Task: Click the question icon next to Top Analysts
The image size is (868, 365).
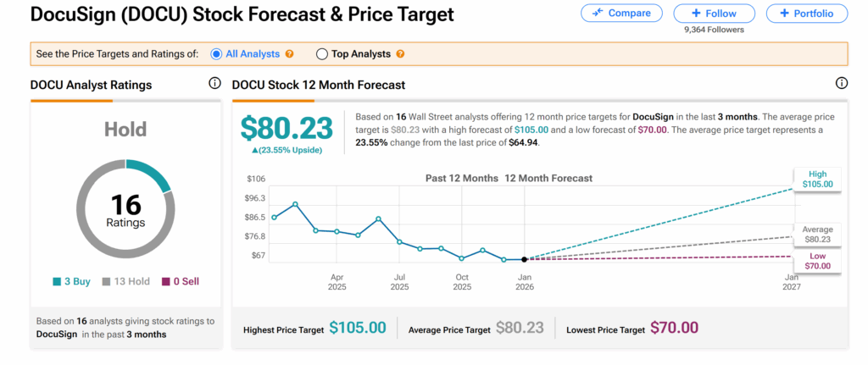Action: (400, 54)
